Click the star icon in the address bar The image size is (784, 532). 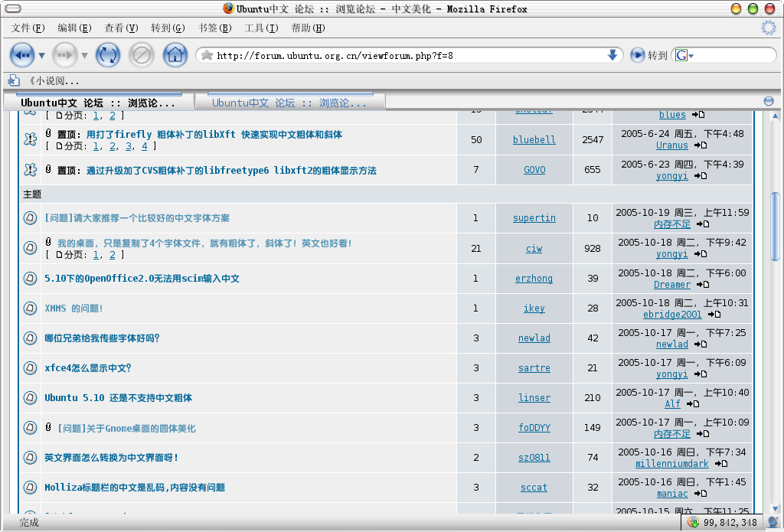[207, 55]
